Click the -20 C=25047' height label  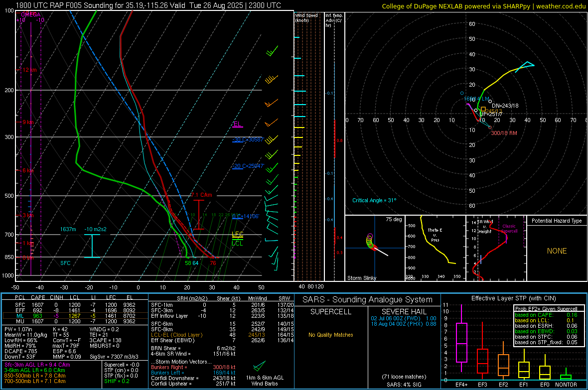click(x=248, y=166)
